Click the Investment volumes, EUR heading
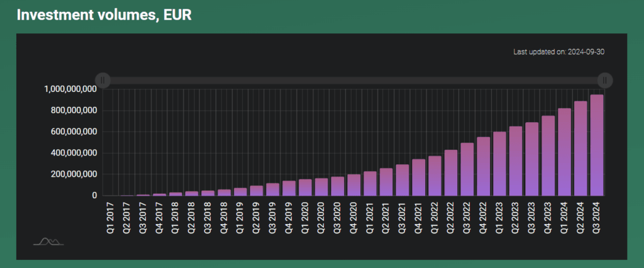 104,14
